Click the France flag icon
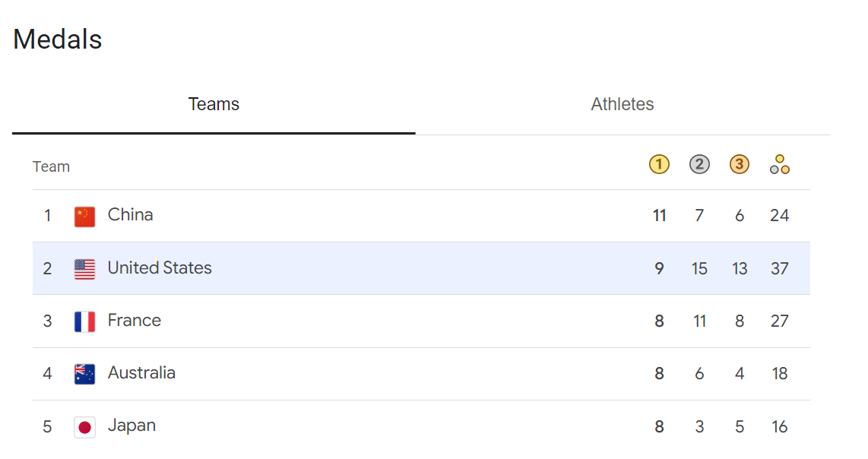 84,321
